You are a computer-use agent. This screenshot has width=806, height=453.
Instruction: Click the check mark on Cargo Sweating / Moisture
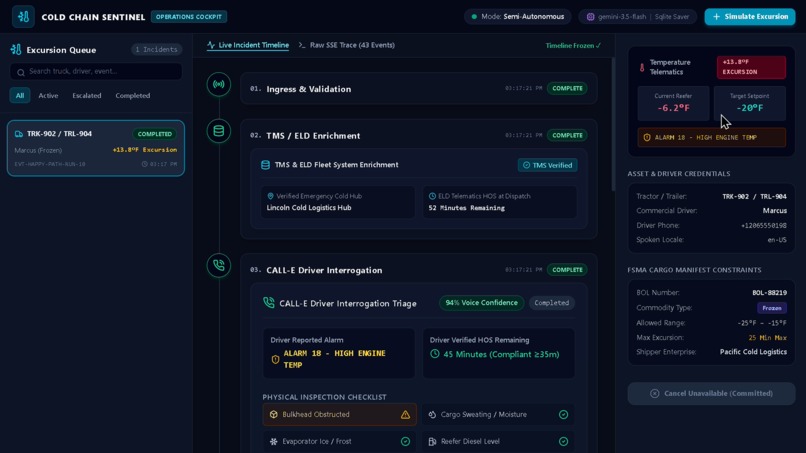563,414
